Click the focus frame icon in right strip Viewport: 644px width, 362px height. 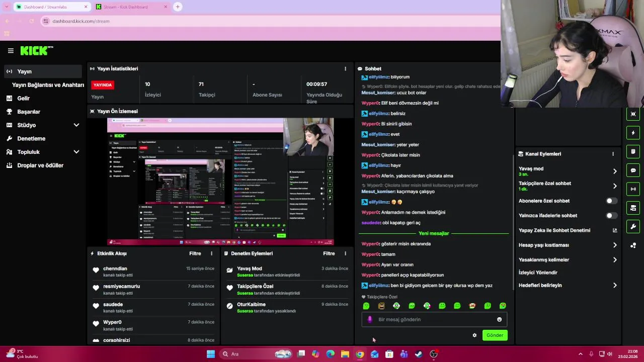[x=633, y=114]
